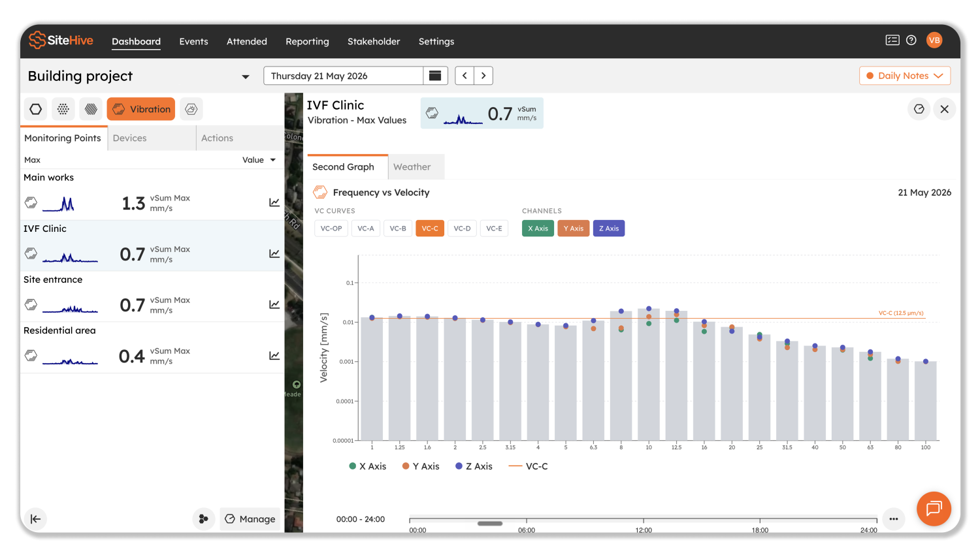The height and width of the screenshot is (557, 980).
Task: Toggle the VC-OP curve
Action: coord(331,229)
